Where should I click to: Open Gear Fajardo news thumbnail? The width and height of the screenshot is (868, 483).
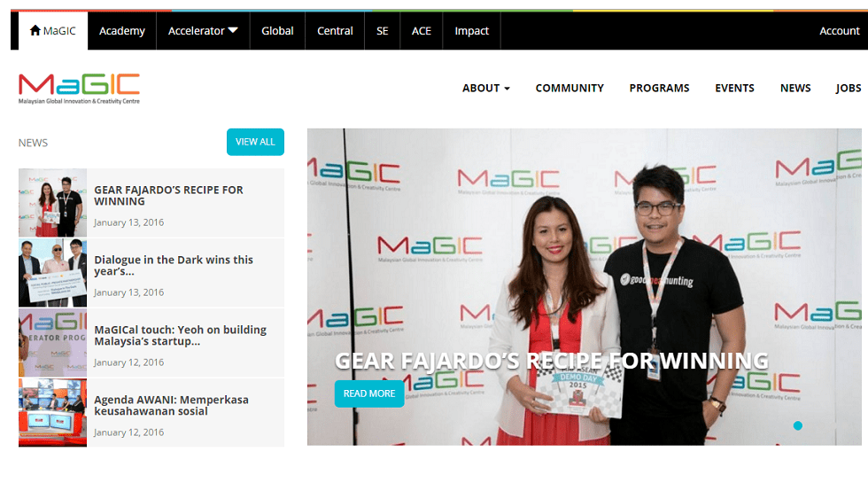coord(52,203)
